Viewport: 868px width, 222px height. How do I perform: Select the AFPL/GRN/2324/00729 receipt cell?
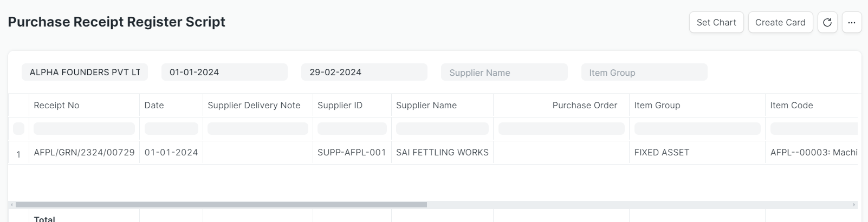click(84, 153)
